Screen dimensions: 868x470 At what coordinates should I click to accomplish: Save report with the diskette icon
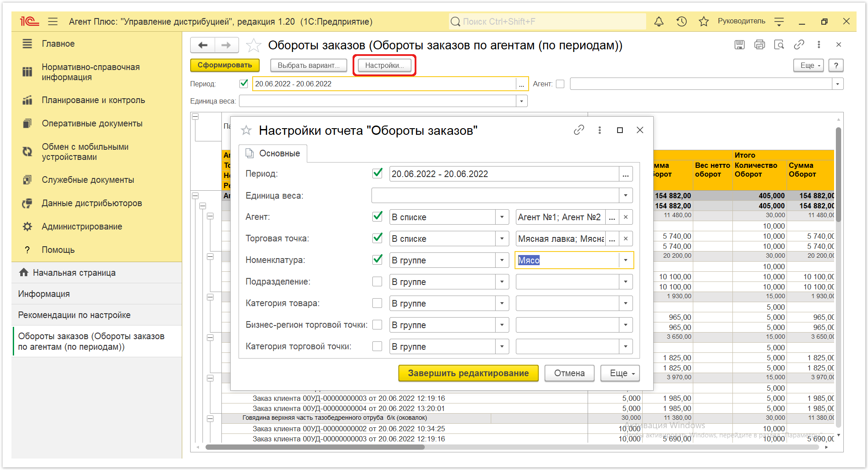(x=739, y=44)
